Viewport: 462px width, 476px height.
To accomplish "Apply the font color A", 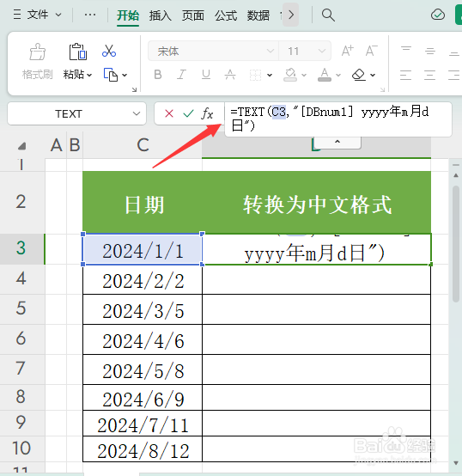I will click(325, 75).
